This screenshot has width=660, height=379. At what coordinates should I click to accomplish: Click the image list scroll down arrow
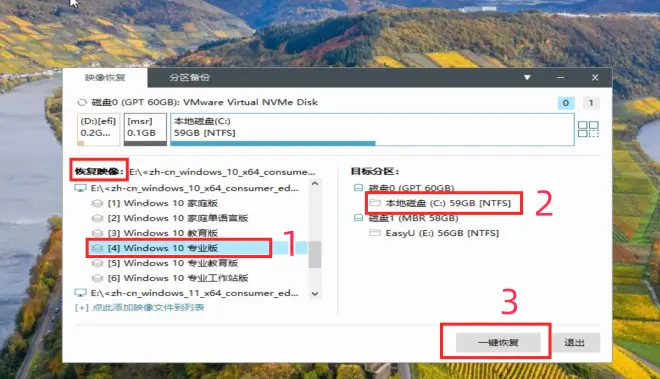(315, 294)
